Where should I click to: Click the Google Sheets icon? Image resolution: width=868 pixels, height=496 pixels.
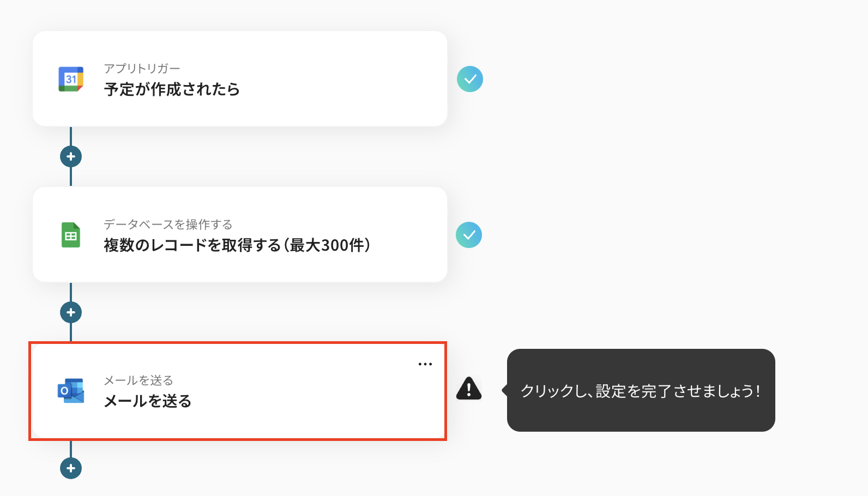pyautogui.click(x=71, y=235)
